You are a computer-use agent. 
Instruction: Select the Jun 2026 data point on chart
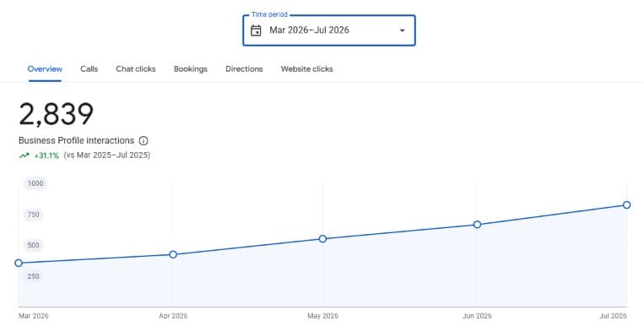coord(477,225)
